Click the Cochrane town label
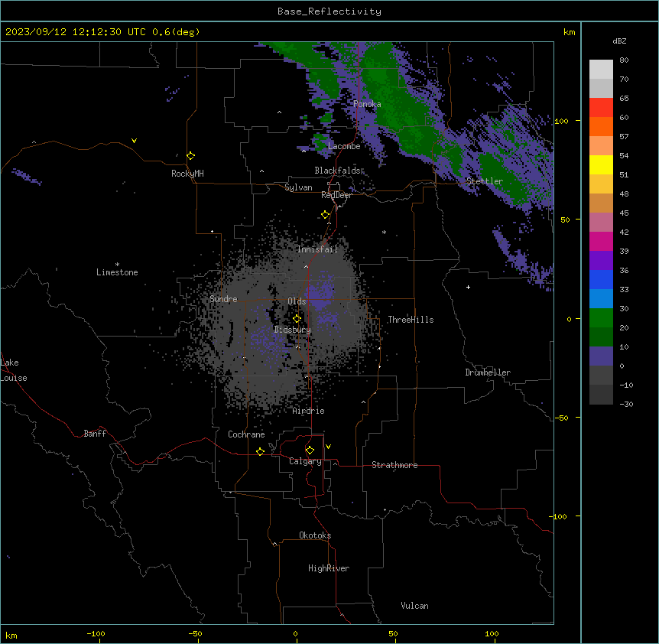This screenshot has height=644, width=659. (x=246, y=434)
